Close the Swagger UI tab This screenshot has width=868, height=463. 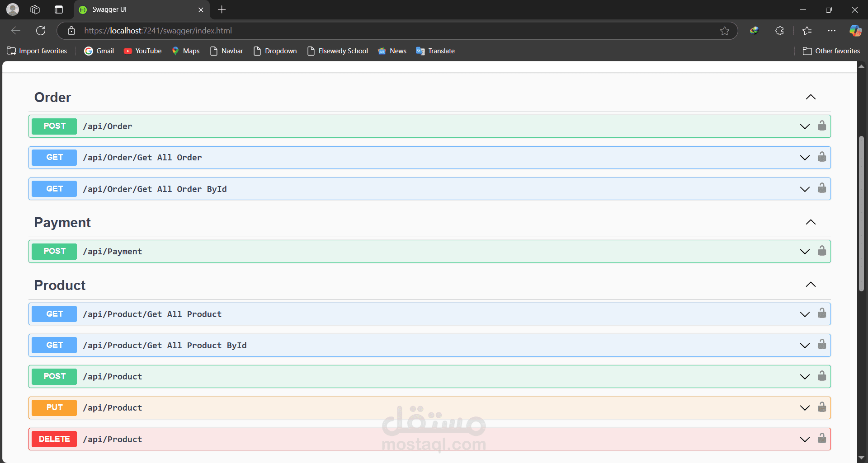[201, 9]
